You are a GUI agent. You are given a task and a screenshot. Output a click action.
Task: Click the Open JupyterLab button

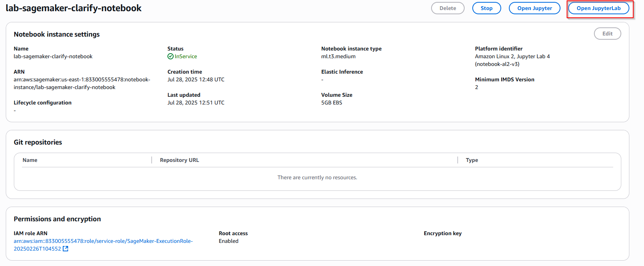pos(599,8)
